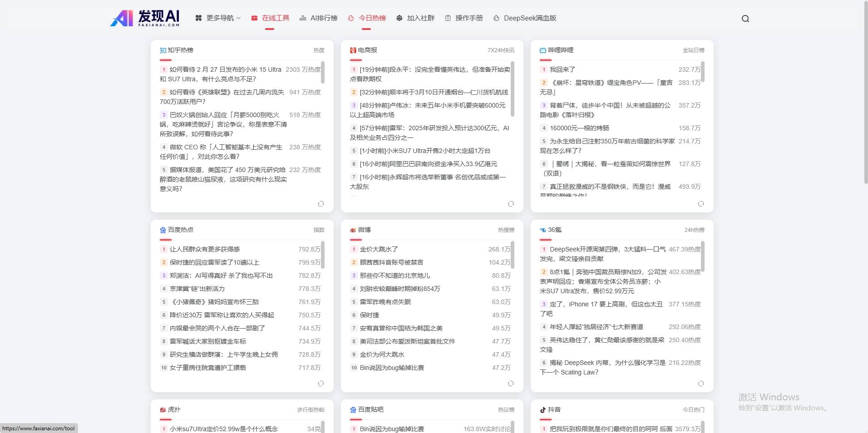868x433 pixels.
Task: Open 36氪 article DeepSeek开源周第四弹
Action: coord(603,254)
